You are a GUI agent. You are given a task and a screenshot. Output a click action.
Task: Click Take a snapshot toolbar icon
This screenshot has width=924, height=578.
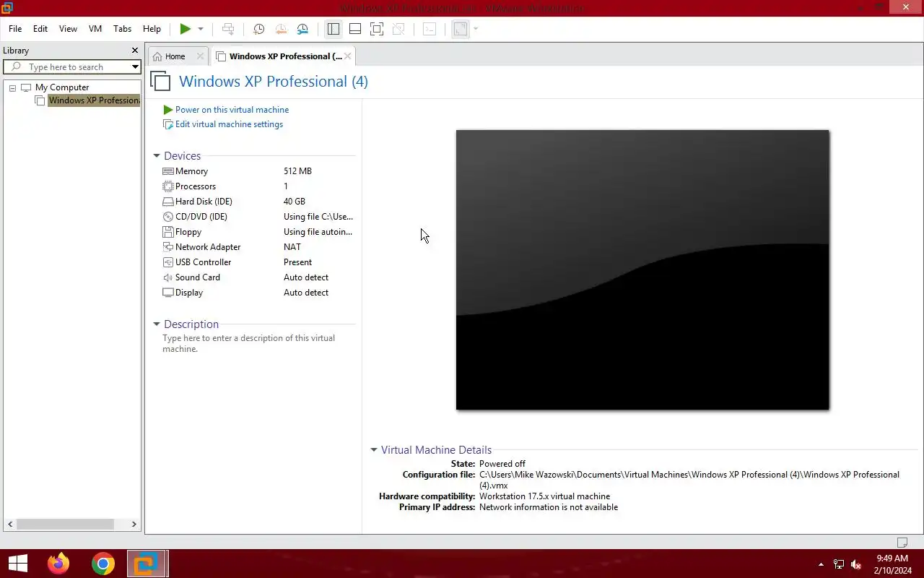pyautogui.click(x=258, y=29)
